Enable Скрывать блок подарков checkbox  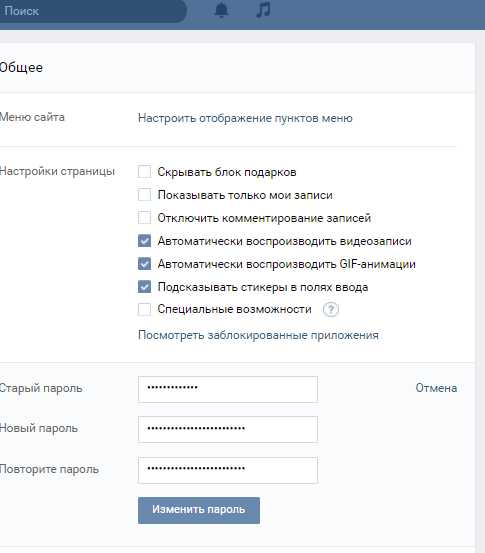point(144,172)
